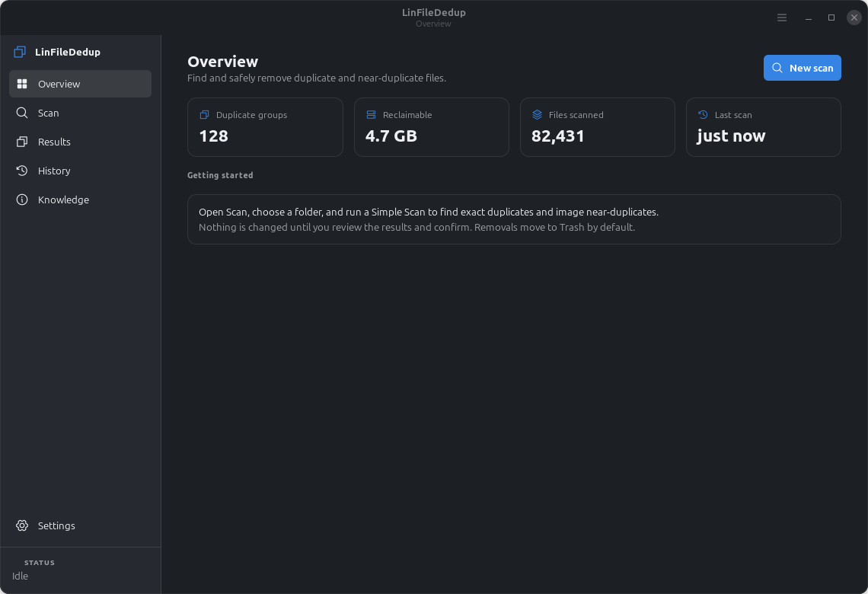Click the Idle status text
The height and width of the screenshot is (594, 868).
[20, 576]
